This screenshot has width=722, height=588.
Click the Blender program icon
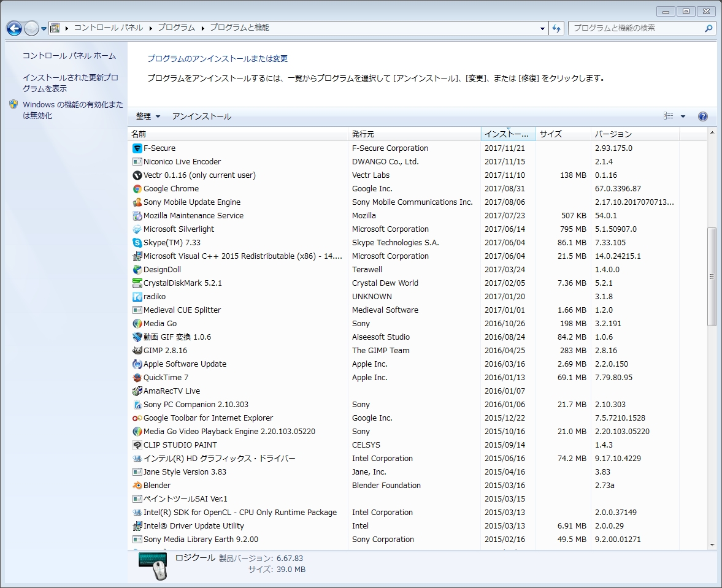pyautogui.click(x=137, y=486)
